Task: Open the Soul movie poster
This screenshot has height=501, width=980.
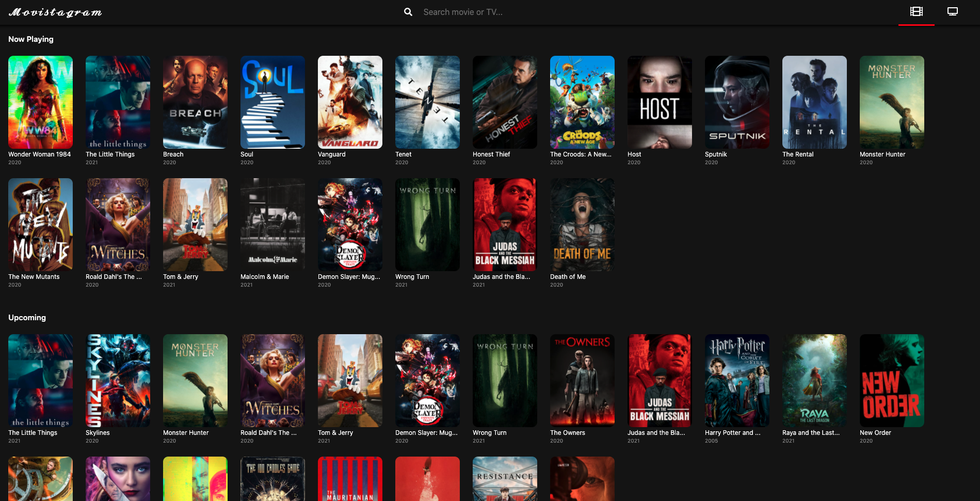Action: click(x=272, y=102)
